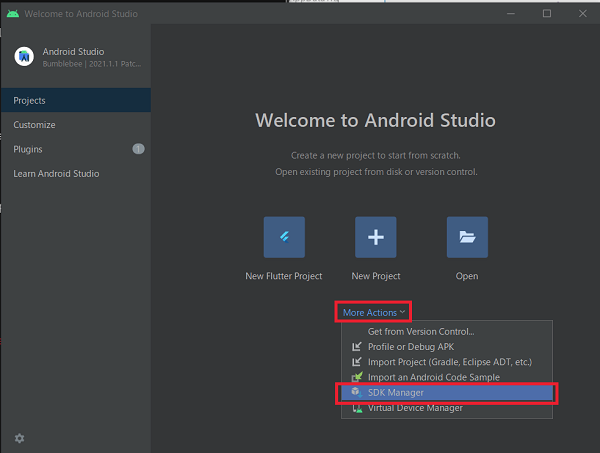This screenshot has width=600, height=453.
Task: Click the Welcome to Android Studio heading
Action: 375,120
